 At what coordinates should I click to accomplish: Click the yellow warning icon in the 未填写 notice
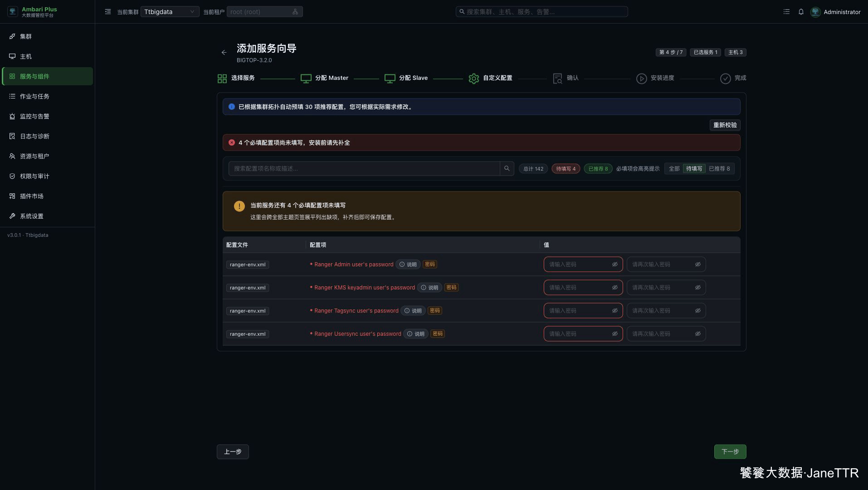pos(239,206)
